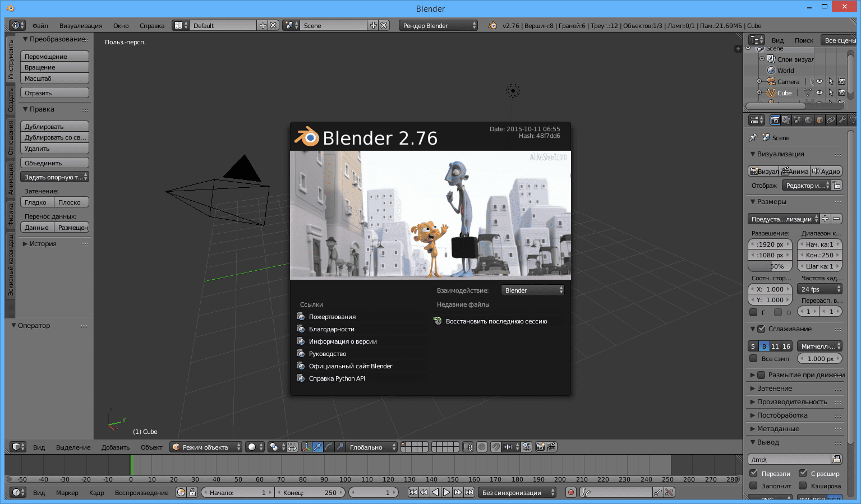Open the Глобально orientation dropdown
Viewport: 861px width, 504px height.
(x=372, y=447)
